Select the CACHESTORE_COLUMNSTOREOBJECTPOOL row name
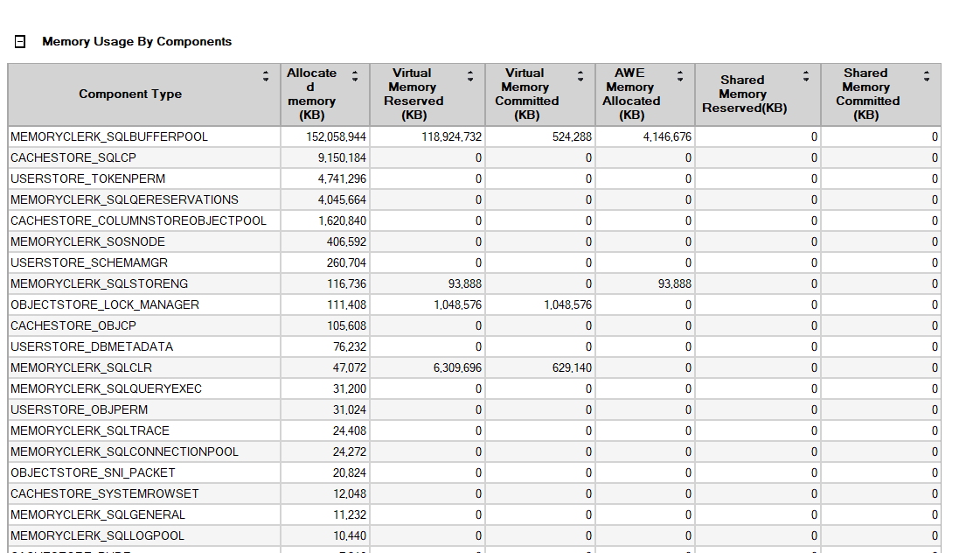 pyautogui.click(x=138, y=220)
